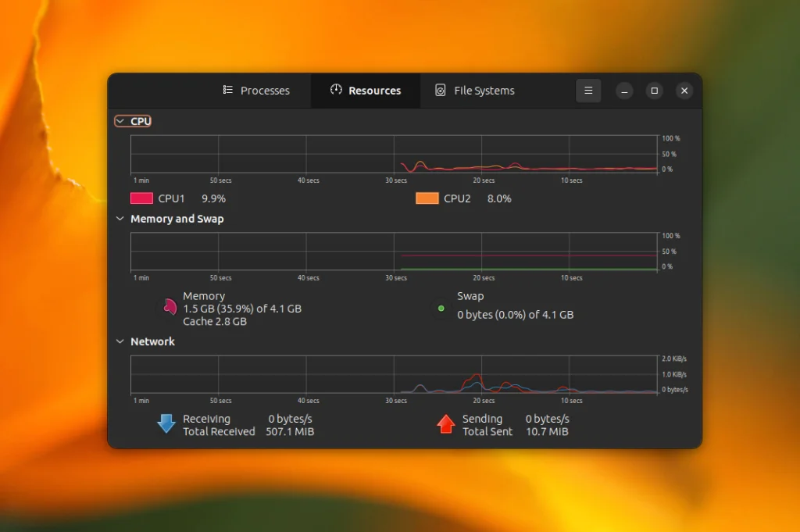
Task: Minimize the System Monitor window
Action: coord(624,91)
